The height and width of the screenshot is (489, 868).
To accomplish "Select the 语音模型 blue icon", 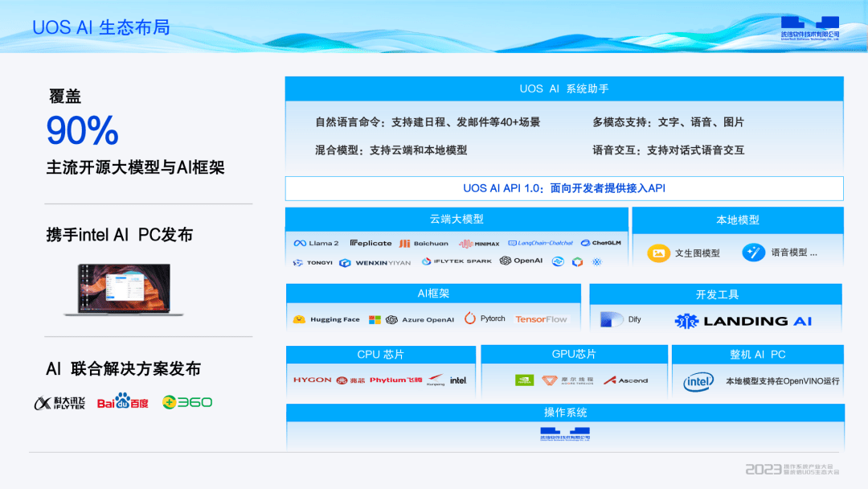I will [753, 253].
